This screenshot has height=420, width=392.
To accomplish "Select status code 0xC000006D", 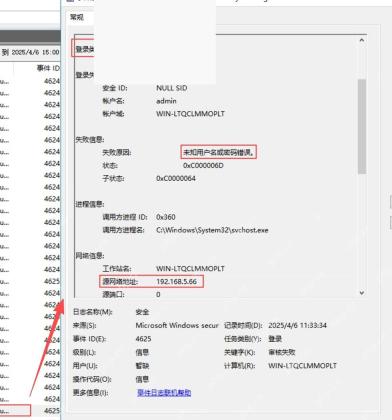I will click(x=203, y=165).
